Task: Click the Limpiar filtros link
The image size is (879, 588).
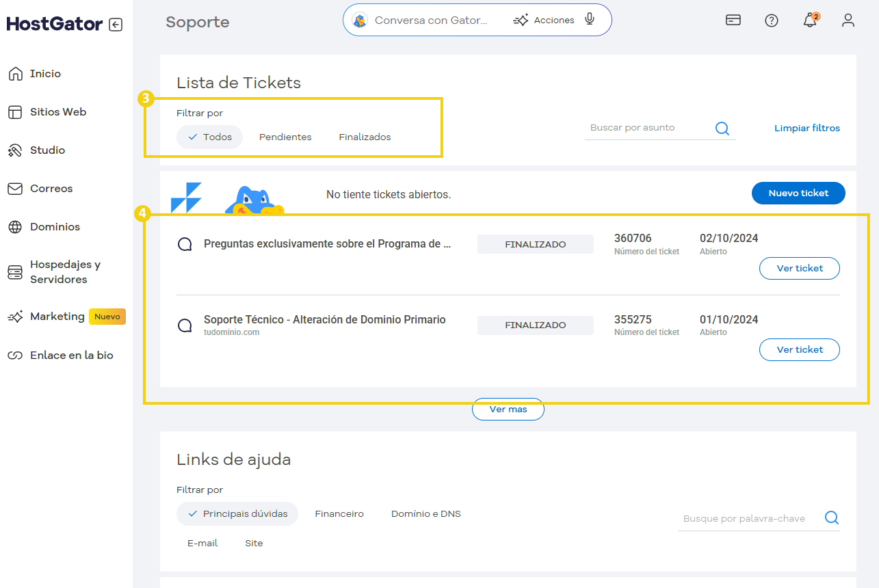Action: coord(806,128)
